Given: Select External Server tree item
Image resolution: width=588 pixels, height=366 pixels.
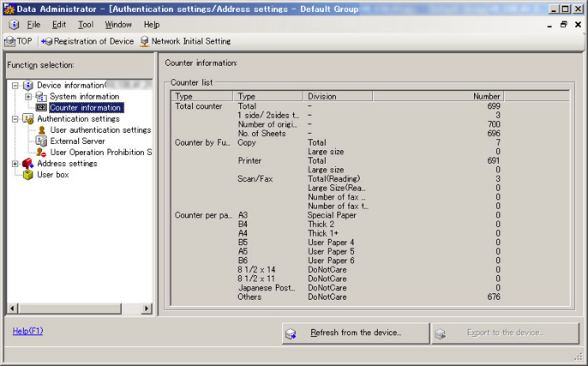Looking at the screenshot, I should [x=78, y=141].
